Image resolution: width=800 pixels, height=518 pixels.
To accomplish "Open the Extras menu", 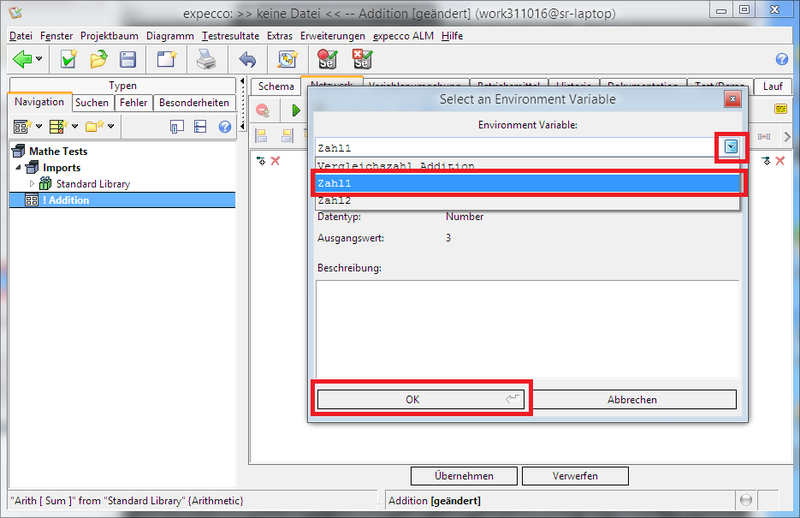I will (x=280, y=36).
